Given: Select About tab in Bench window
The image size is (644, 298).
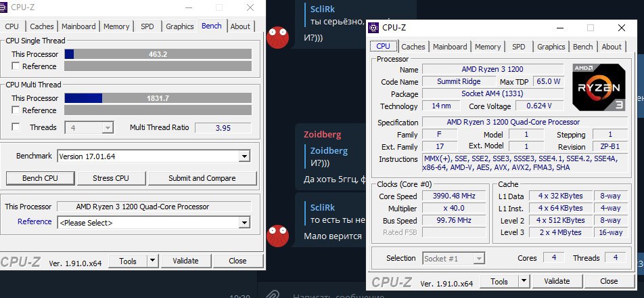Looking at the screenshot, I should tap(240, 26).
